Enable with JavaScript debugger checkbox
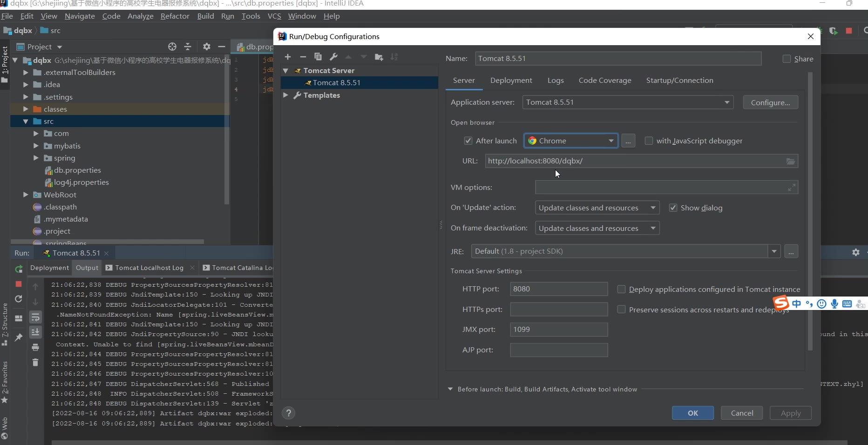The image size is (868, 445). point(649,141)
